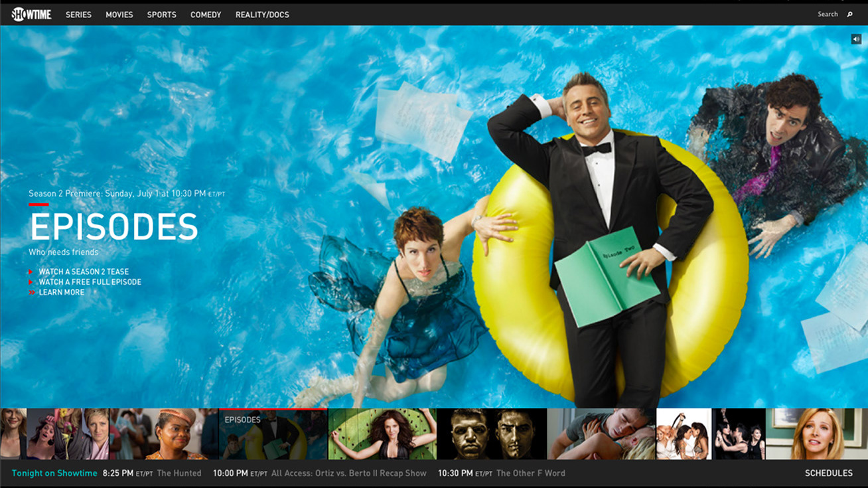868x488 pixels.
Task: Open the Watch a Season 2 Tease link
Action: click(84, 272)
